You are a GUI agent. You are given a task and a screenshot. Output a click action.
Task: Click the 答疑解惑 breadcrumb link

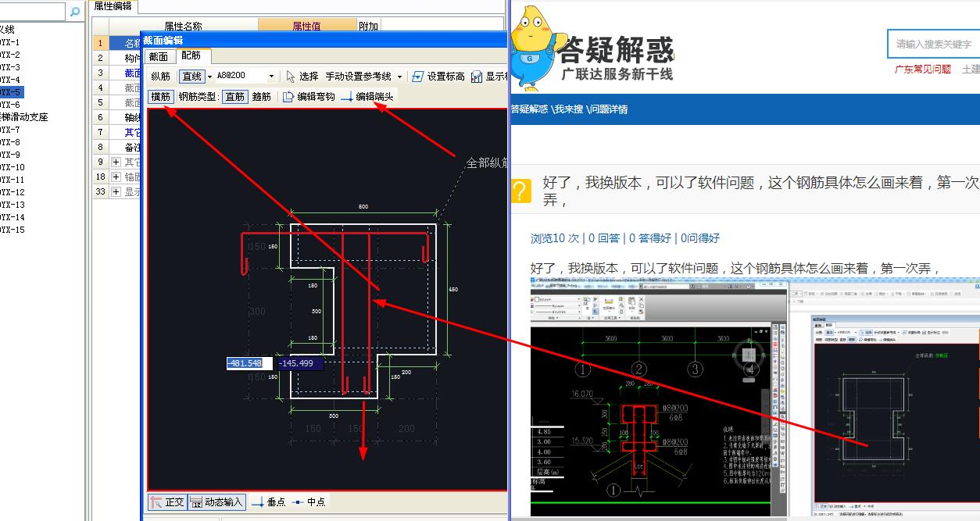(x=529, y=109)
